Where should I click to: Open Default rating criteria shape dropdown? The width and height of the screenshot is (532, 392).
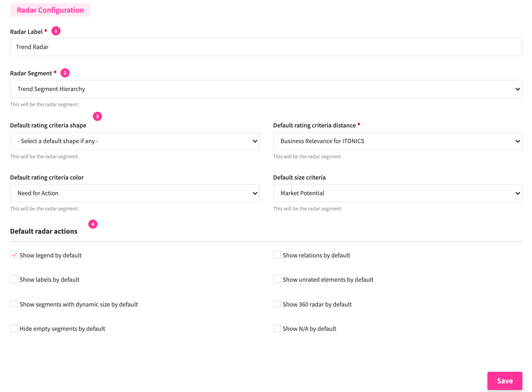click(x=135, y=141)
